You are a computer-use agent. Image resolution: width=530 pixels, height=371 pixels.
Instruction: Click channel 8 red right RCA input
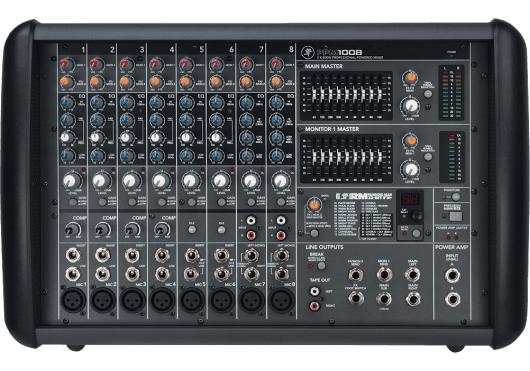click(281, 234)
